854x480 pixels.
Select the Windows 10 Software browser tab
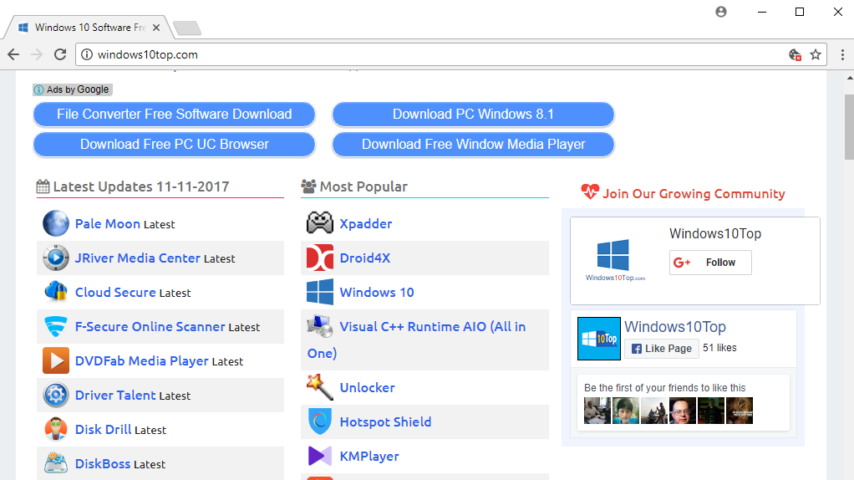89,27
